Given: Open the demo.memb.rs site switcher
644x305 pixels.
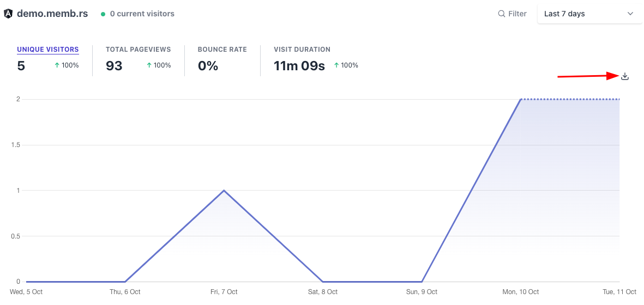Looking at the screenshot, I should pyautogui.click(x=52, y=14).
